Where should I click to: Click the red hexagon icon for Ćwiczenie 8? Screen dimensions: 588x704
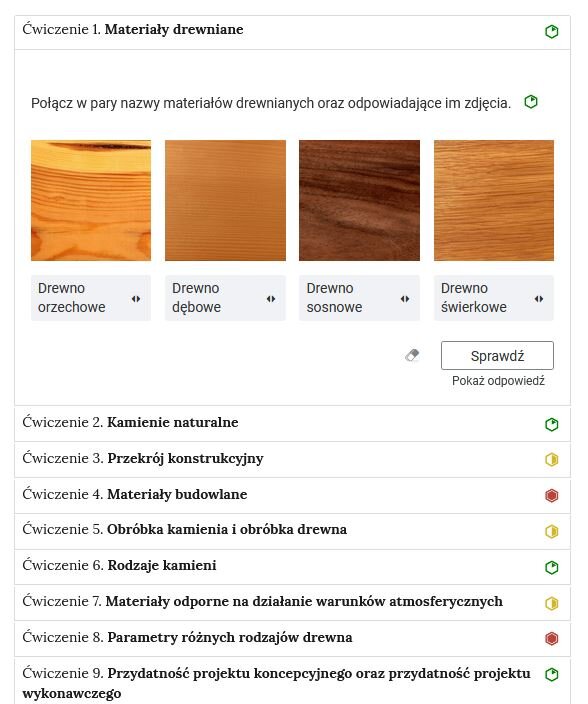(x=552, y=638)
